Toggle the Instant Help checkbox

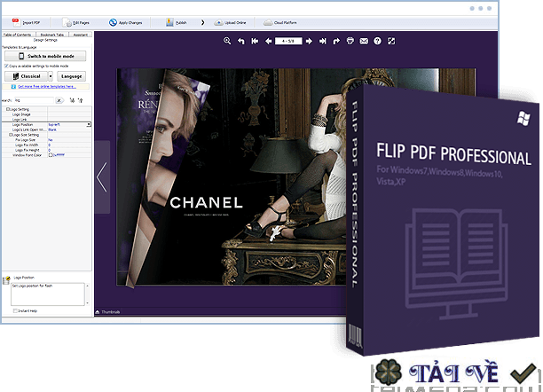[x=15, y=311]
